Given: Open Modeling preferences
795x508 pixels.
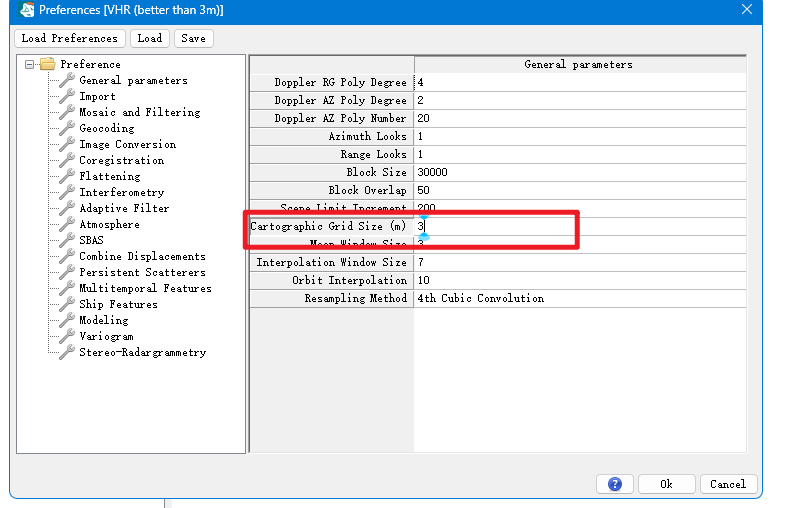Looking at the screenshot, I should pos(104,320).
